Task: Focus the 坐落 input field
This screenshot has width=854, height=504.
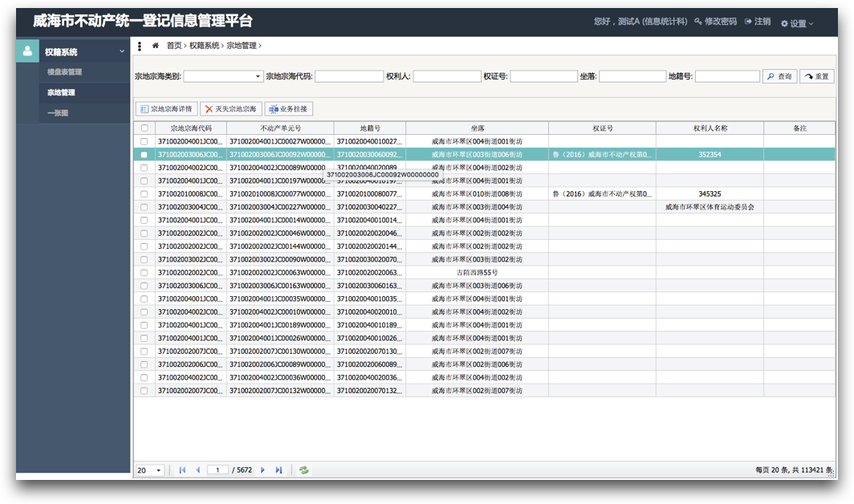Action: pos(632,76)
